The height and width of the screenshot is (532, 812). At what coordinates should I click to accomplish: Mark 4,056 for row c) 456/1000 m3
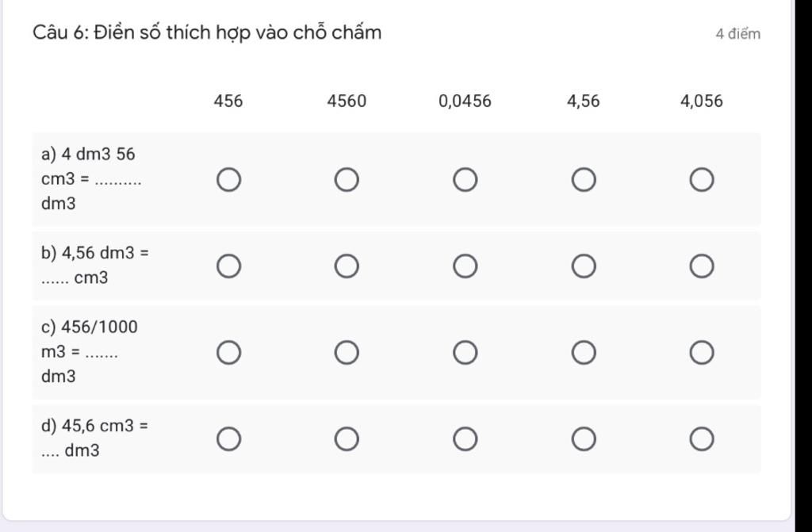pos(702,353)
